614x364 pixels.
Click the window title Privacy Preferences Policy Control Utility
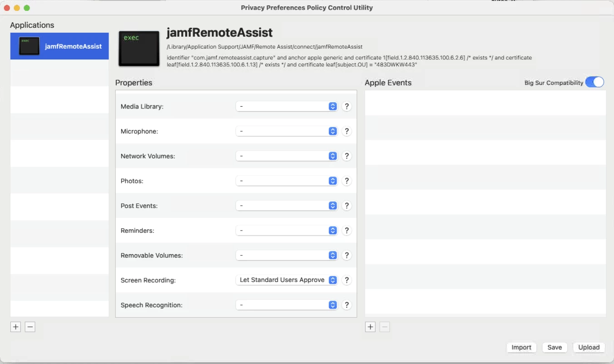pyautogui.click(x=307, y=8)
